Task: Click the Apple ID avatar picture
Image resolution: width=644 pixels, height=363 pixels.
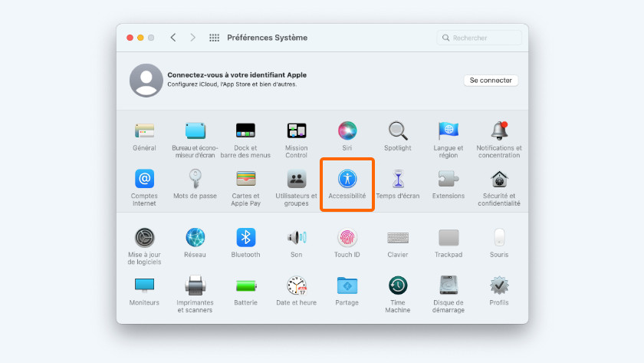Action: pyautogui.click(x=146, y=80)
